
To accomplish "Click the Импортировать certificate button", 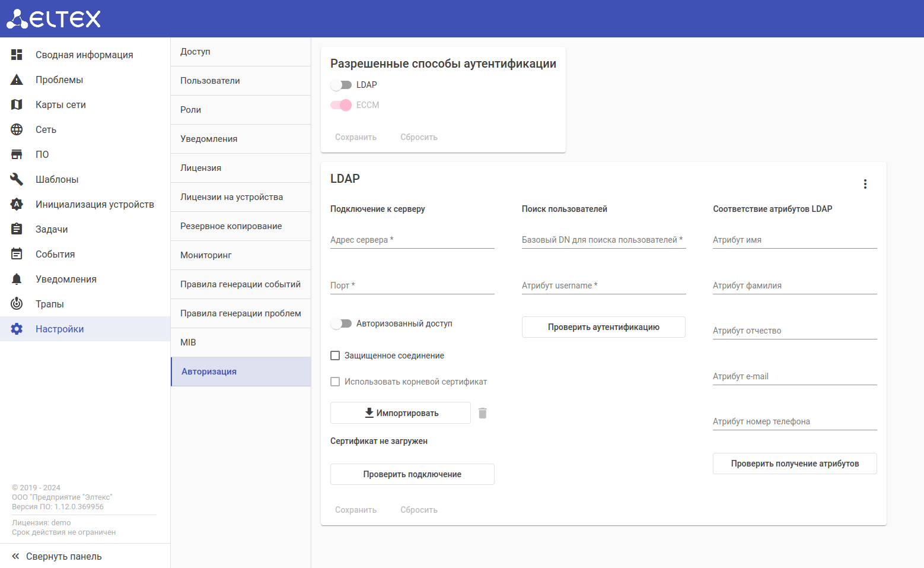I will 400,413.
